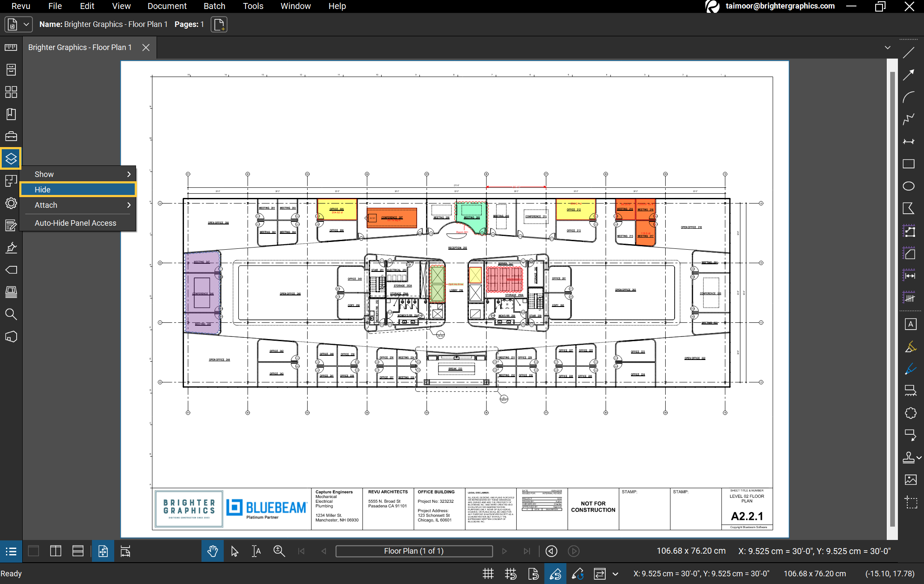924x584 pixels.
Task: Open the Batch menu
Action: [x=214, y=6]
